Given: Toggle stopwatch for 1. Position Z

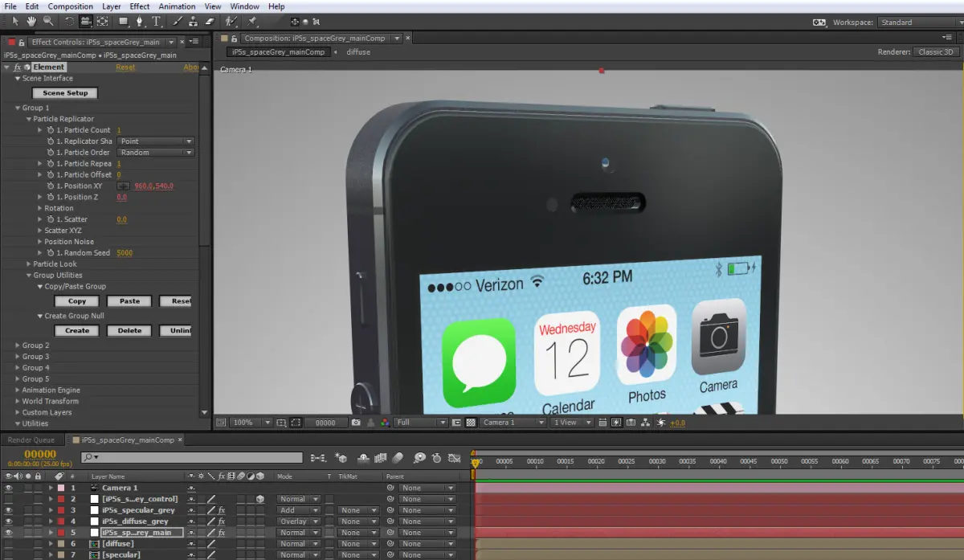Looking at the screenshot, I should [50, 197].
